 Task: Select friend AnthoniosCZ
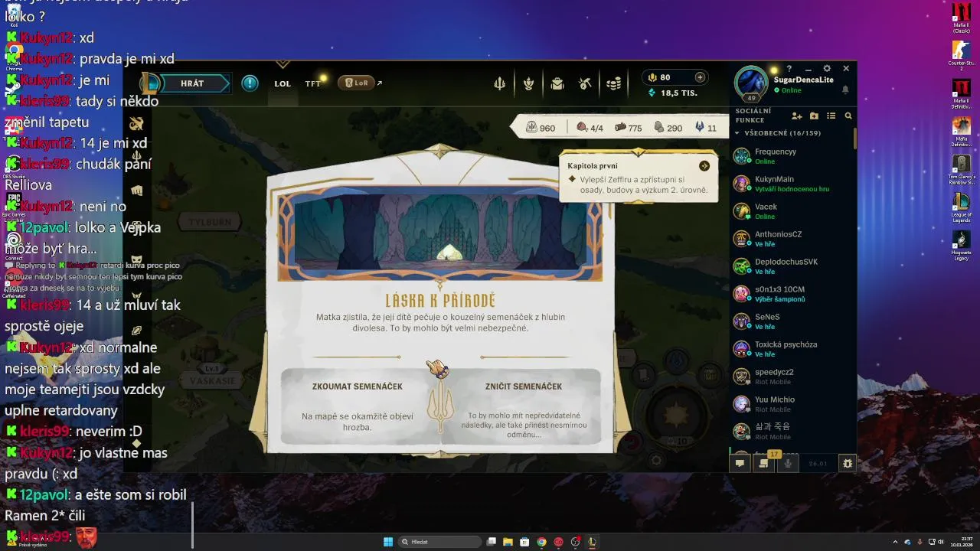(x=791, y=239)
